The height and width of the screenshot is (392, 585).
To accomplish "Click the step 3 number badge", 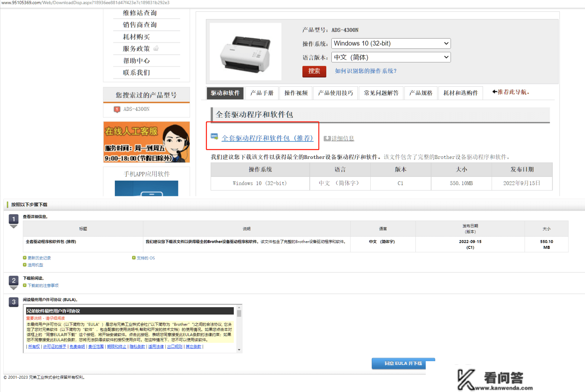I will pyautogui.click(x=14, y=302).
